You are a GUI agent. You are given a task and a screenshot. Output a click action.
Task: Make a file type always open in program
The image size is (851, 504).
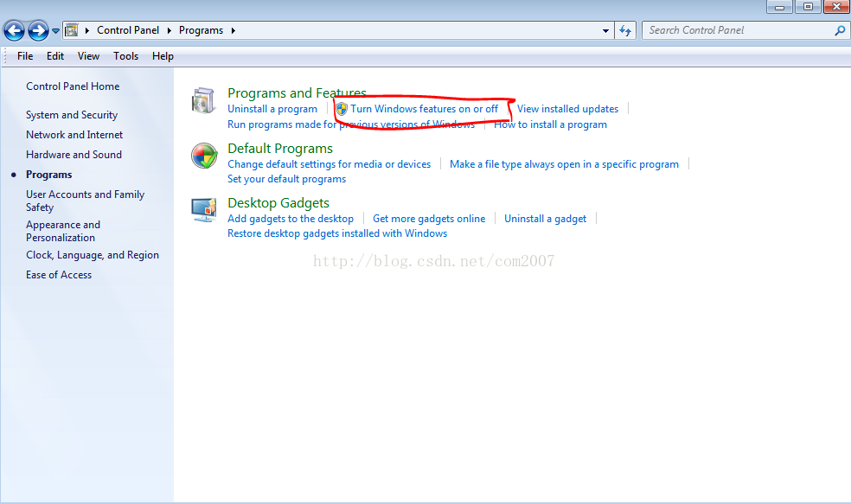coord(564,164)
